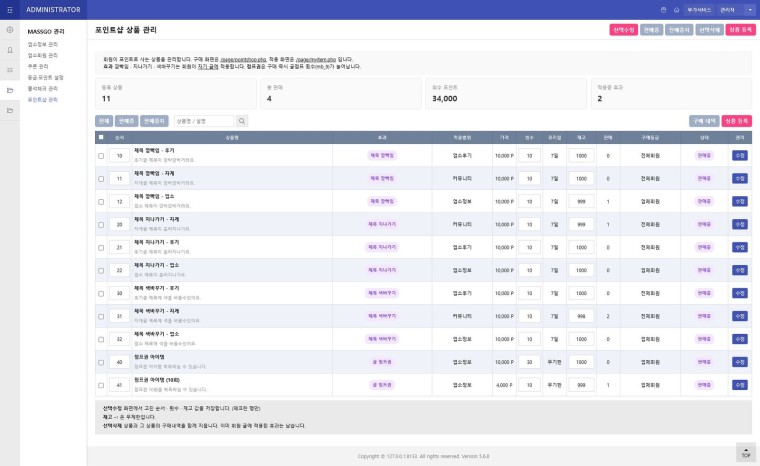Focus the order input showing 10
The image size is (760, 466).
coord(119,156)
